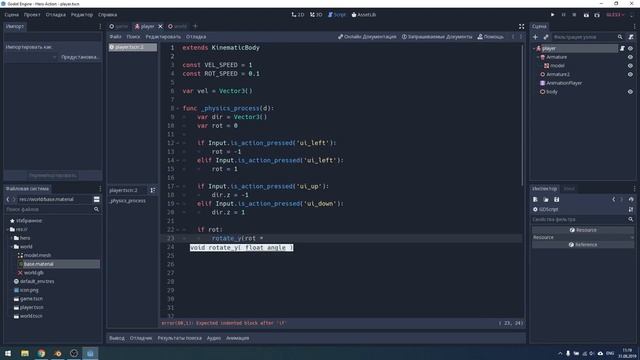Stop the running scene
640x360 pixels.
(574, 15)
